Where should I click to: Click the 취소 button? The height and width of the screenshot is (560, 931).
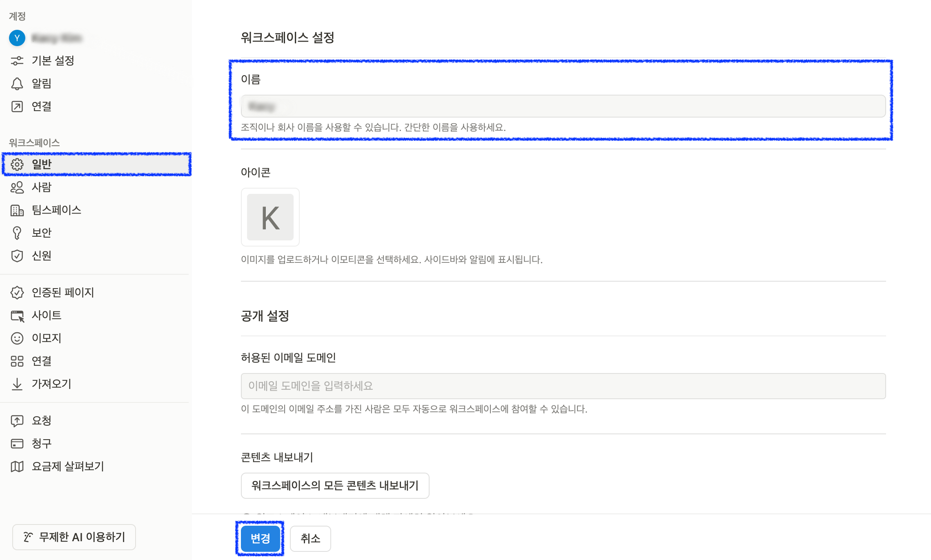point(310,538)
